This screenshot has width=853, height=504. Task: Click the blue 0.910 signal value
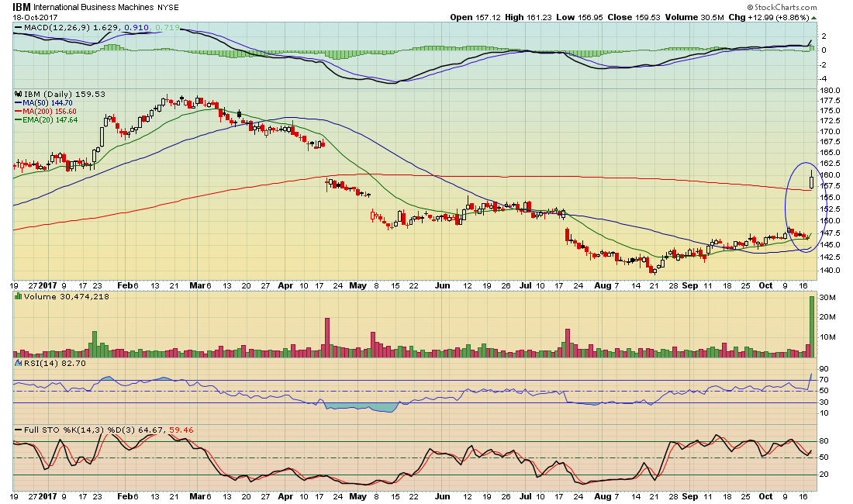(136, 27)
